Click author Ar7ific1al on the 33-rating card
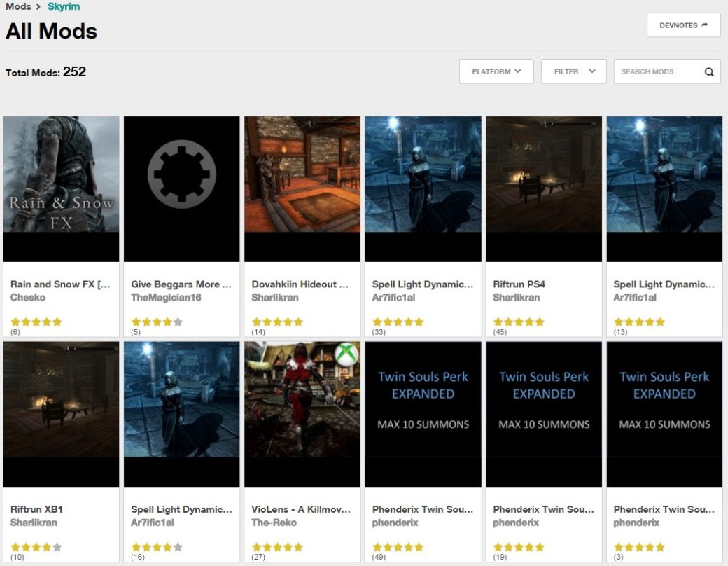This screenshot has width=728, height=566. (x=393, y=298)
